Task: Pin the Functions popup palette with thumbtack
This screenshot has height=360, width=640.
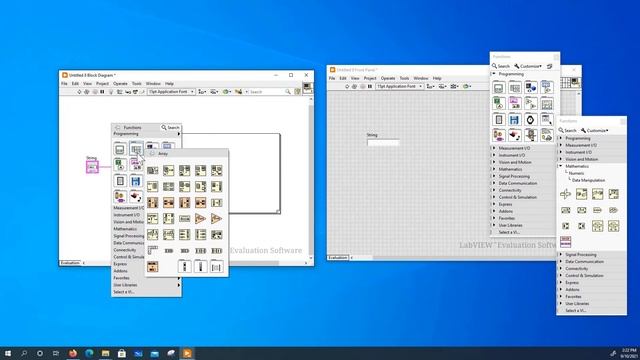Action: [x=118, y=127]
